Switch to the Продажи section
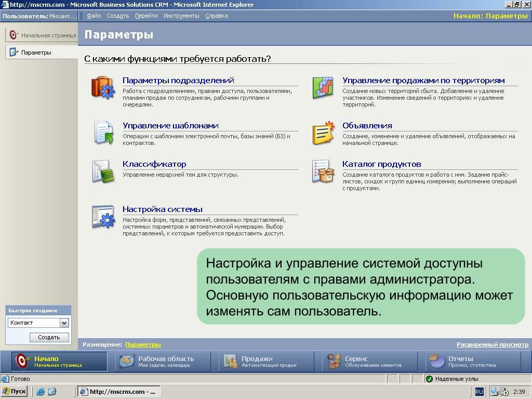This screenshot has width=532, height=399. tap(267, 362)
